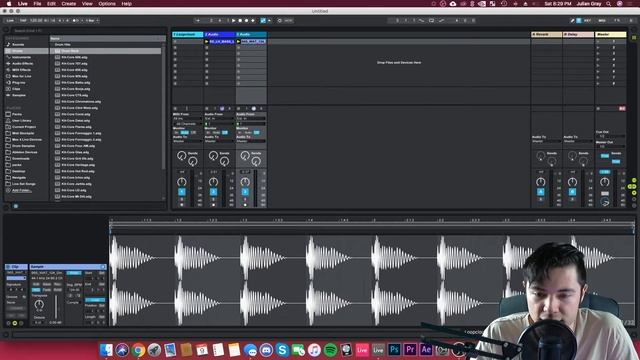Select Drums category in browser
Image resolution: width=640 pixels, height=360 pixels.
[27, 51]
